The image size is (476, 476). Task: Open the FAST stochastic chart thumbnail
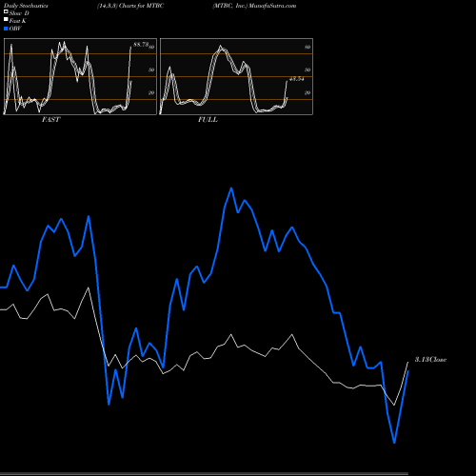80,76
